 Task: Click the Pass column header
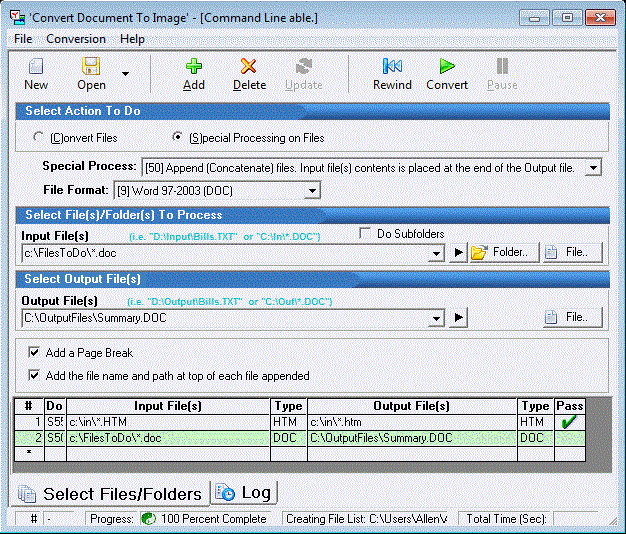[570, 406]
